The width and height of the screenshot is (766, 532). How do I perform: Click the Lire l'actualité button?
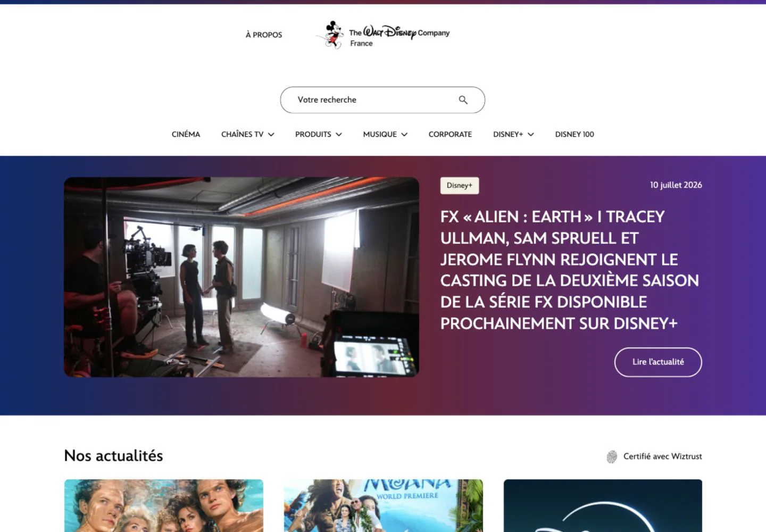pyautogui.click(x=658, y=362)
